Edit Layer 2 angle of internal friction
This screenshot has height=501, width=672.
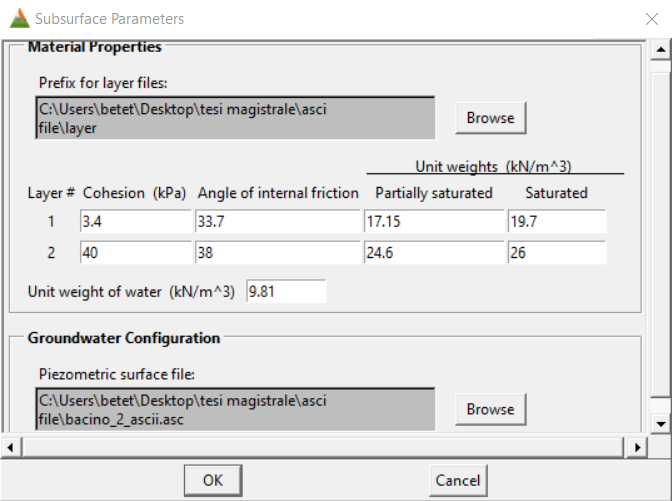tap(276, 253)
